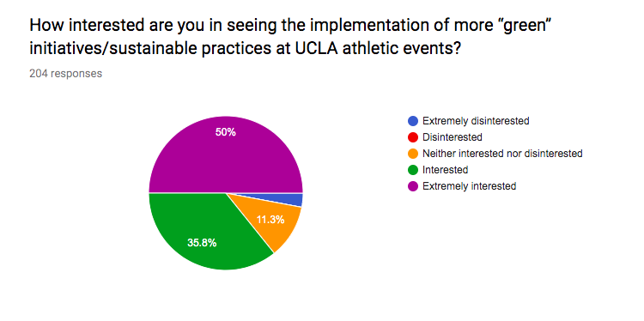This screenshot has height=321, width=644.
Task: Select the green 35.8% pie slice
Action: click(x=197, y=234)
